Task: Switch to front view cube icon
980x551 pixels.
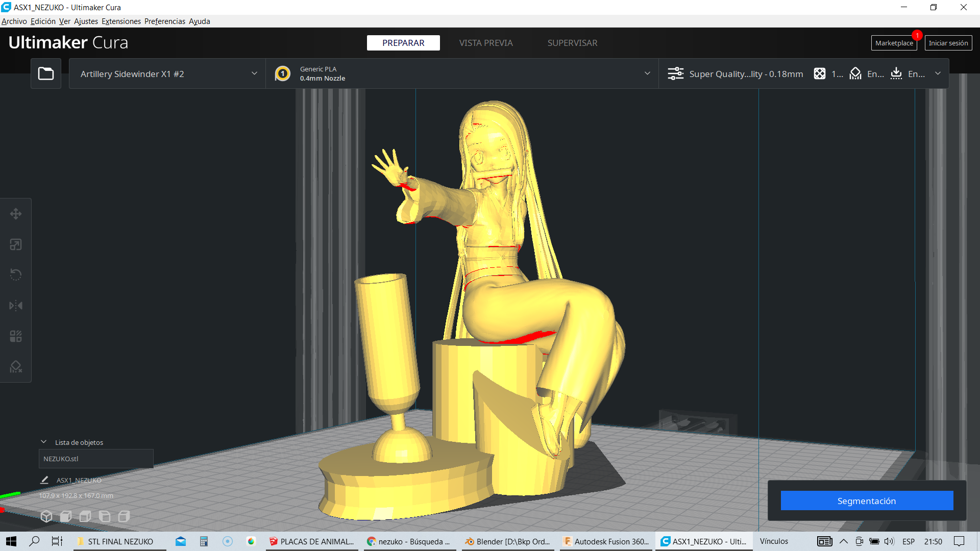Action: coord(66,516)
